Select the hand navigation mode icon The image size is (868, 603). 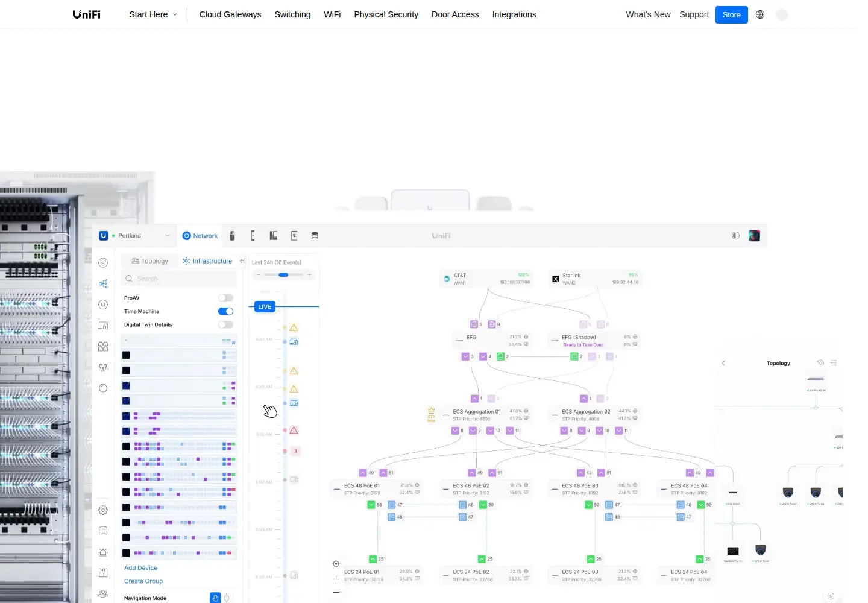point(215,598)
